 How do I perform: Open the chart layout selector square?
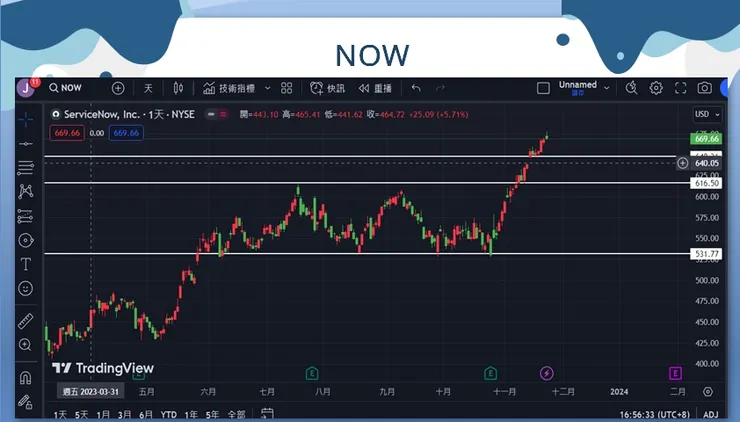pyautogui.click(x=543, y=88)
